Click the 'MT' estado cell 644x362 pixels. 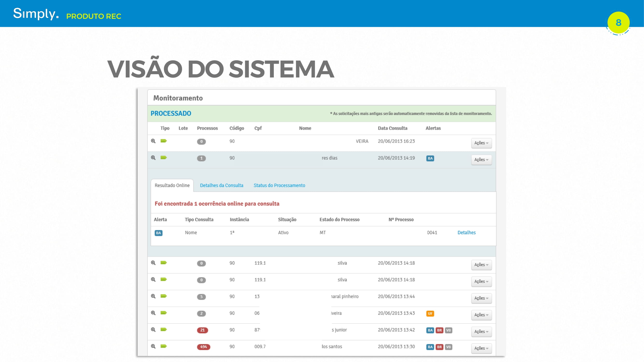(323, 233)
